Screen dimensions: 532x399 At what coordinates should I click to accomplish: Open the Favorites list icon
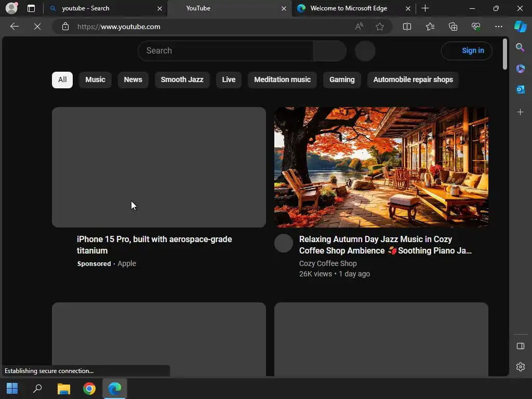coord(430,26)
